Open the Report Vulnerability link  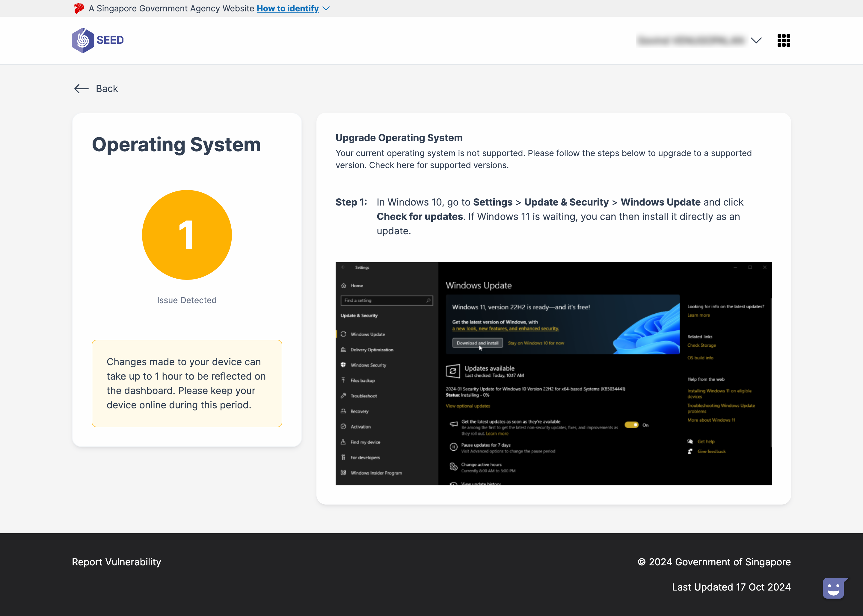pyautogui.click(x=117, y=562)
